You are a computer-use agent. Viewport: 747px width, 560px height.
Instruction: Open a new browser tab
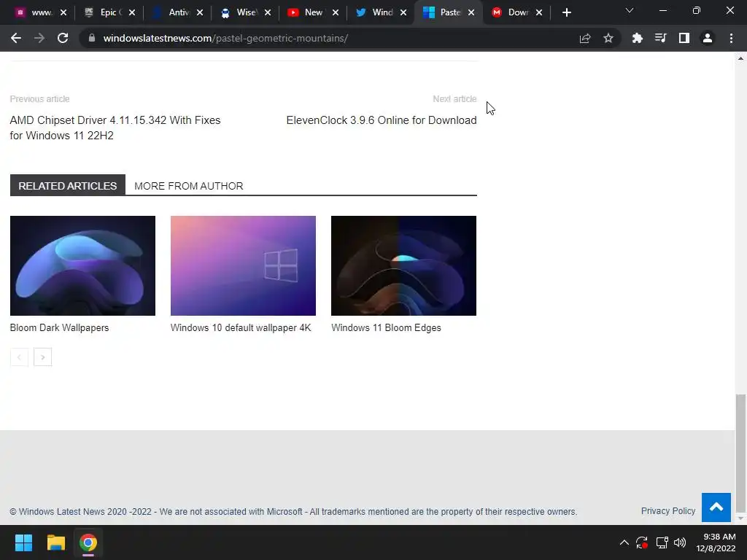coord(566,12)
